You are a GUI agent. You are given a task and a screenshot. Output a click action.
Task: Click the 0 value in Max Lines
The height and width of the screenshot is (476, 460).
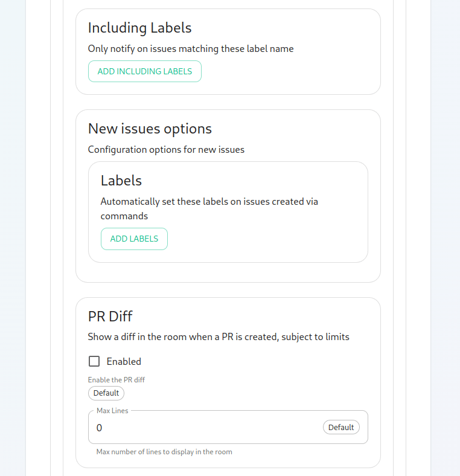coord(99,428)
